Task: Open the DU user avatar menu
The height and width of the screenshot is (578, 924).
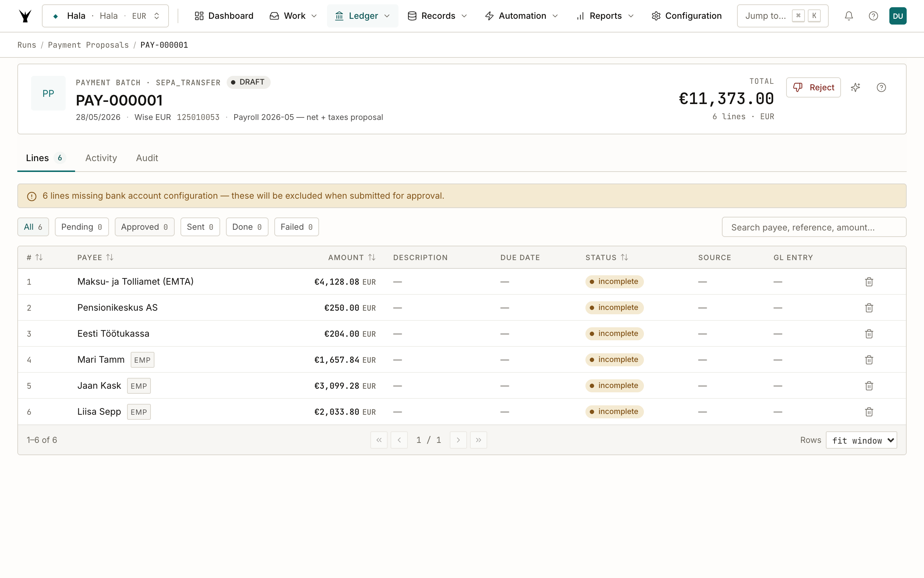Action: coord(898,16)
